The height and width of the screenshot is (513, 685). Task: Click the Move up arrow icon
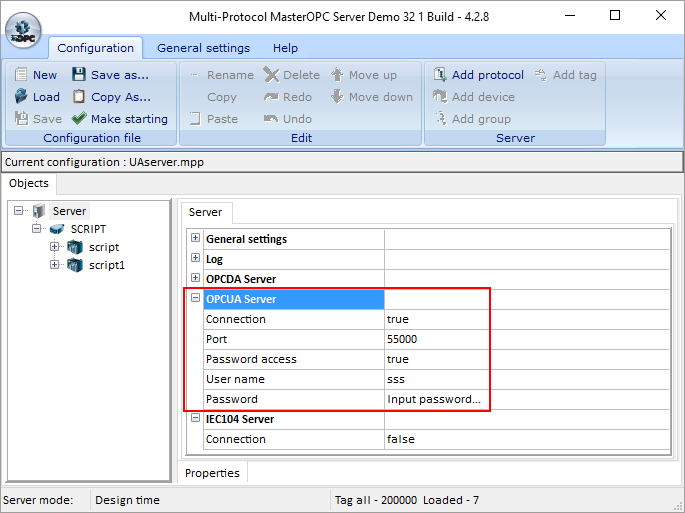coord(337,74)
